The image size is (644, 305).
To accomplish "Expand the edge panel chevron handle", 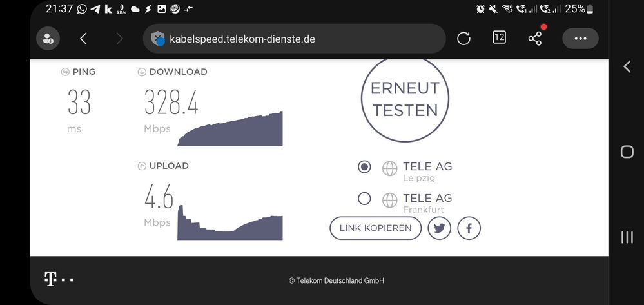I will tap(627, 66).
